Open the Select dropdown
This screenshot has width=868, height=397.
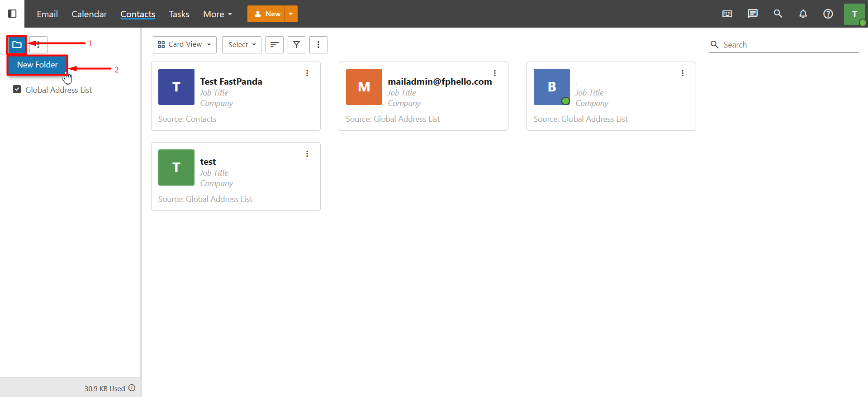click(242, 44)
